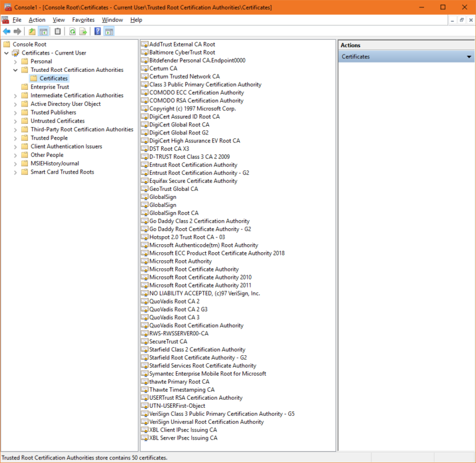Viewport: 476px width, 463px height.
Task: Select Enterprise Trust in the tree
Action: tap(50, 87)
